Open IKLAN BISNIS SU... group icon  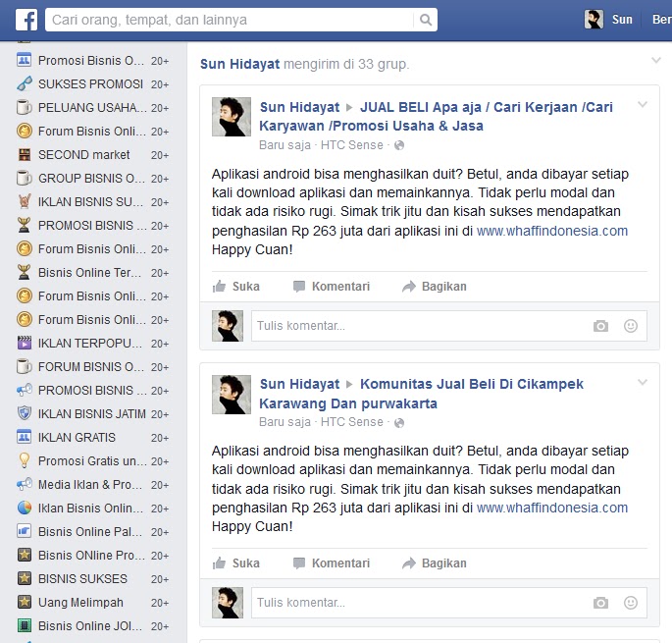[x=24, y=201]
